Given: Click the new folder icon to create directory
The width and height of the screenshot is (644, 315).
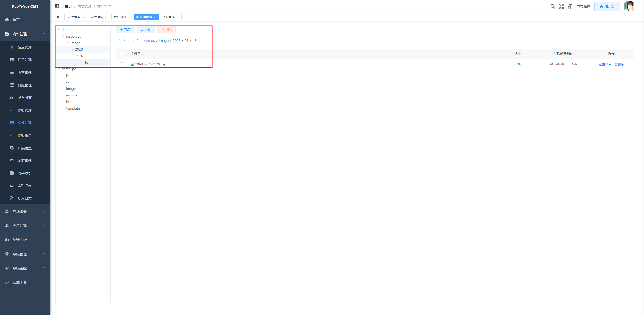Looking at the screenshot, I should (125, 30).
